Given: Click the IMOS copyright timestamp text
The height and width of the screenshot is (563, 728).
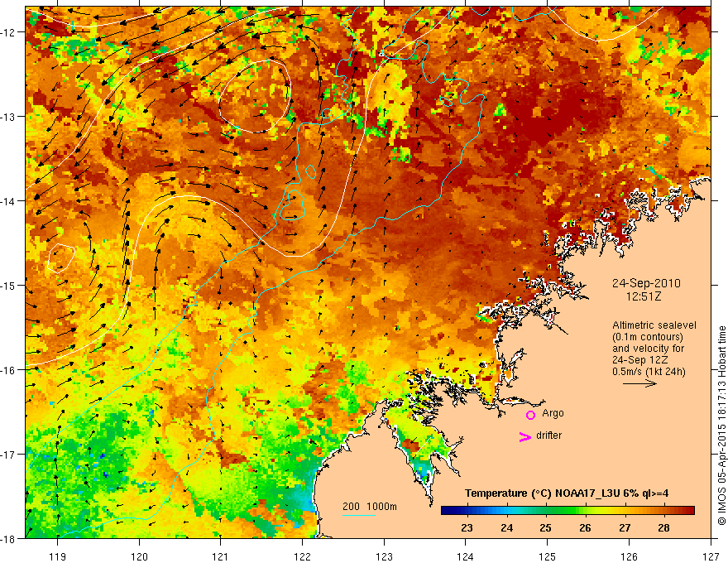Looking at the screenshot, I should pos(721,426).
